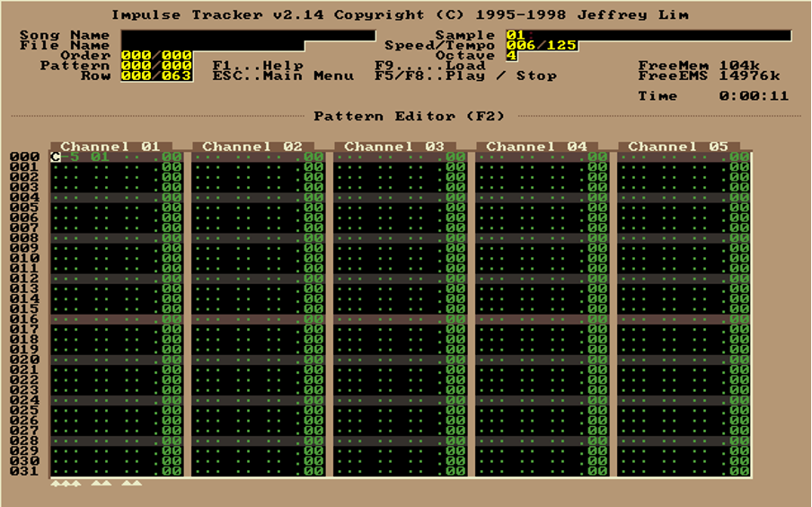This screenshot has width=812, height=507.
Task: Click row number 004
Action: pyautogui.click(x=24, y=198)
